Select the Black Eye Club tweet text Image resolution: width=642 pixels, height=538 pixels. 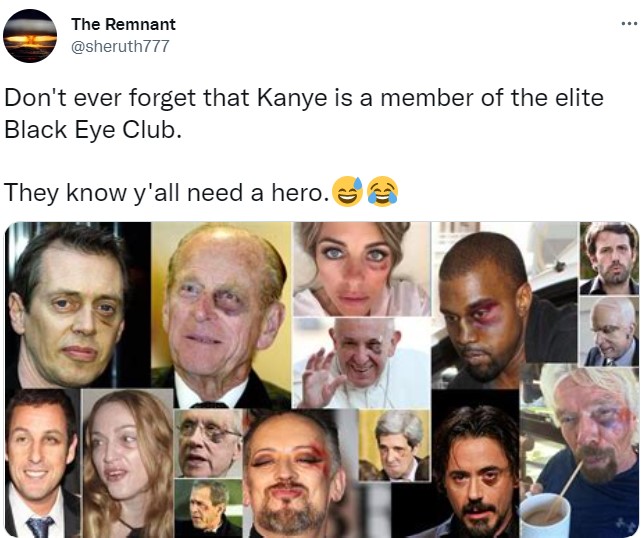[303, 113]
